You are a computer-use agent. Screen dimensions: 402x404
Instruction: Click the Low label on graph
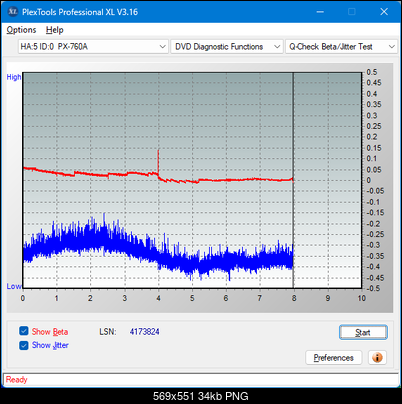click(x=14, y=286)
